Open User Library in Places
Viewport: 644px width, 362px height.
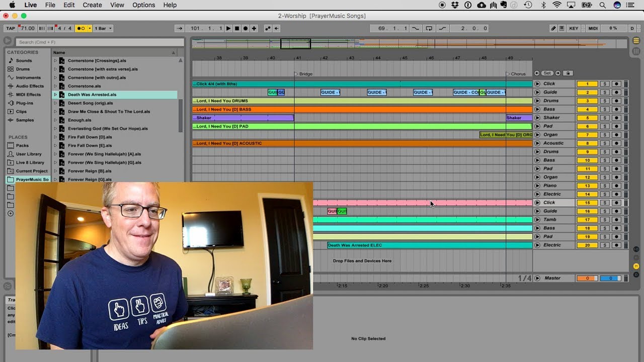(x=29, y=154)
